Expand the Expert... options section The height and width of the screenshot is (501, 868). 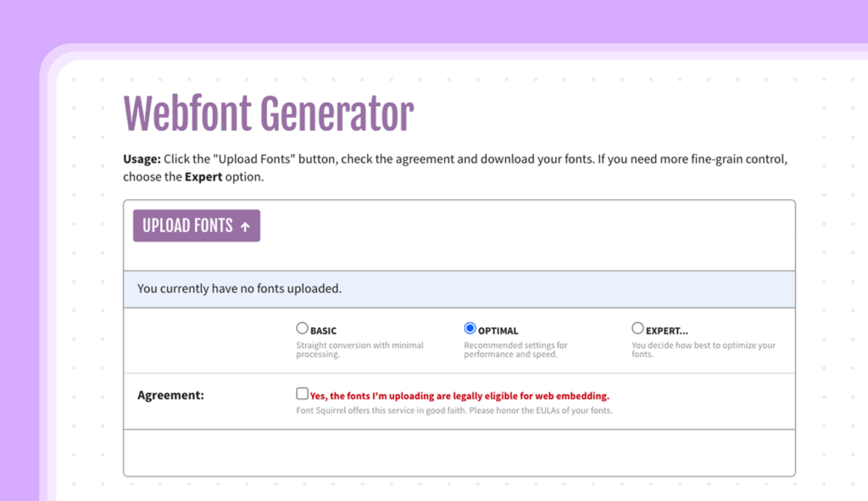click(666, 329)
